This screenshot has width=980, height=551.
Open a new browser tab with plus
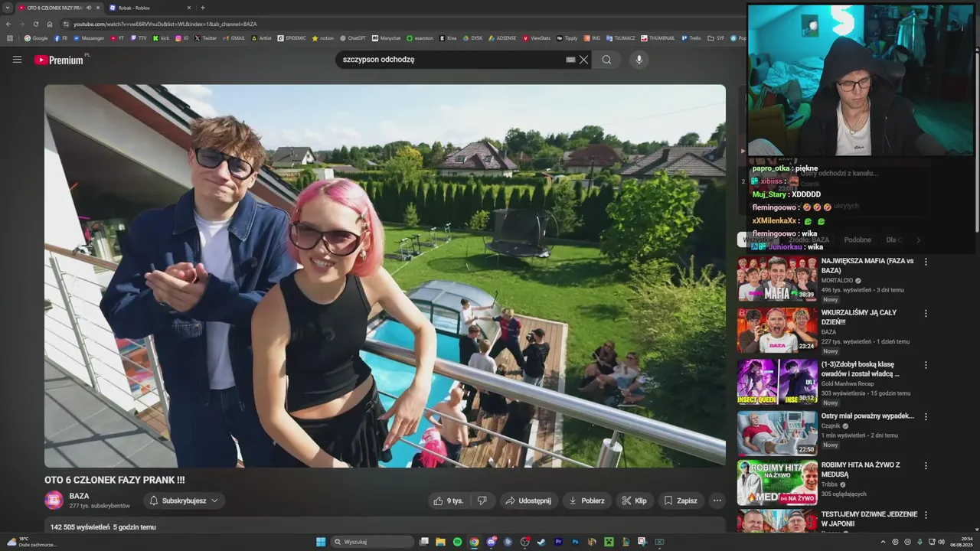[203, 8]
